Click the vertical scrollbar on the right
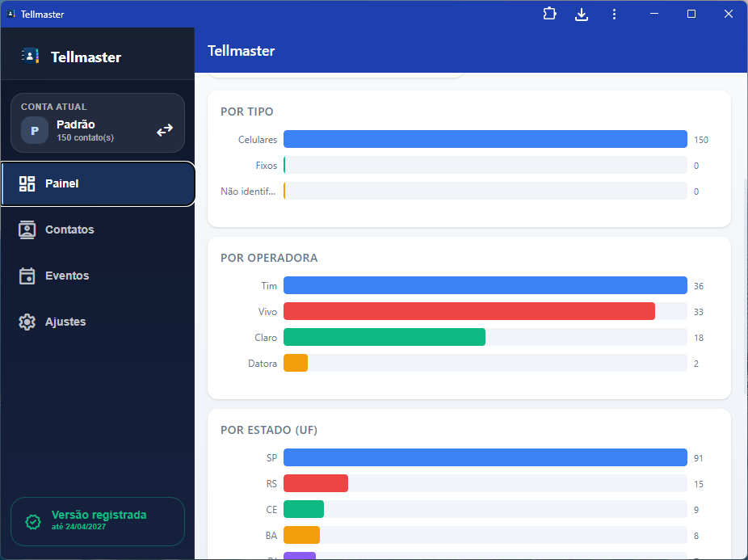Image resolution: width=748 pixels, height=560 pixels. coord(744,283)
